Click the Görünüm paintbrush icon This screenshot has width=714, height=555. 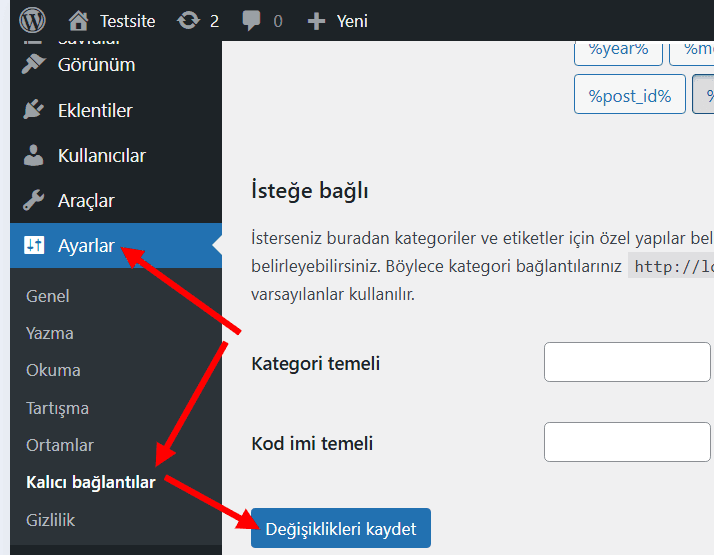pos(33,64)
